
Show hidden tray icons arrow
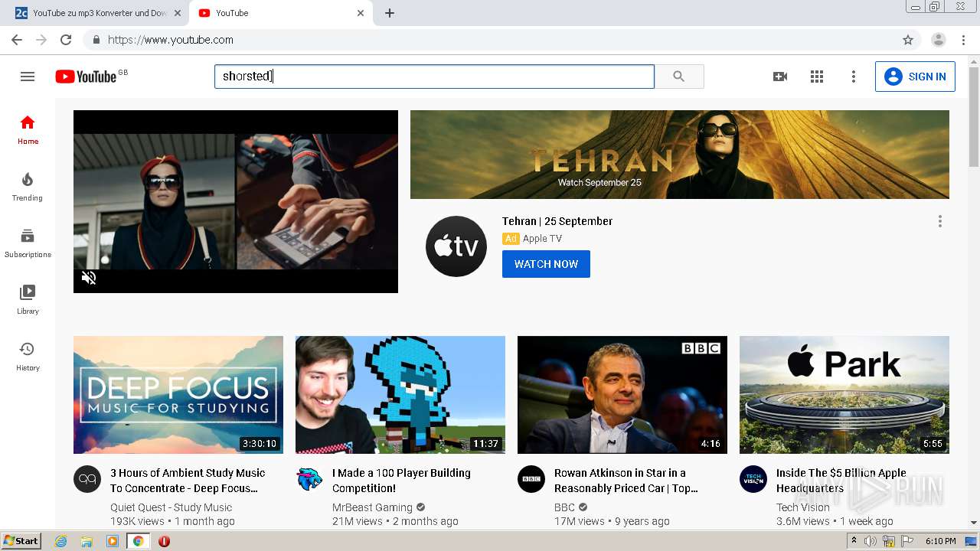tap(854, 541)
